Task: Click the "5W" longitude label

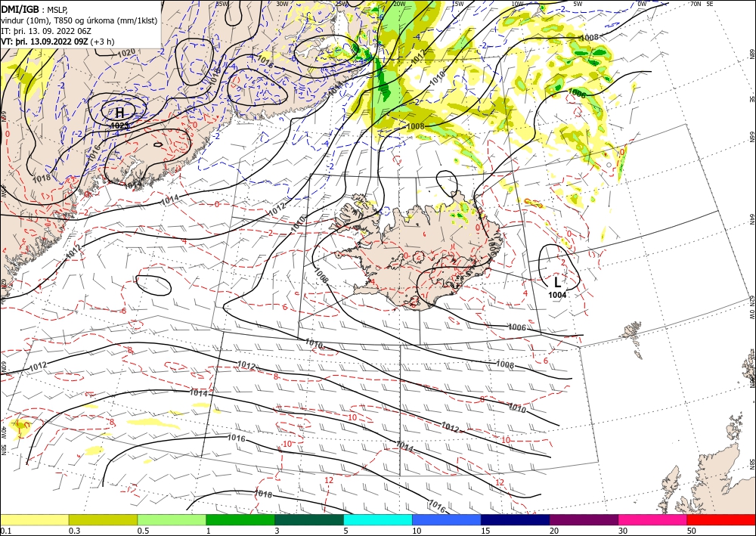Action: [578, 4]
